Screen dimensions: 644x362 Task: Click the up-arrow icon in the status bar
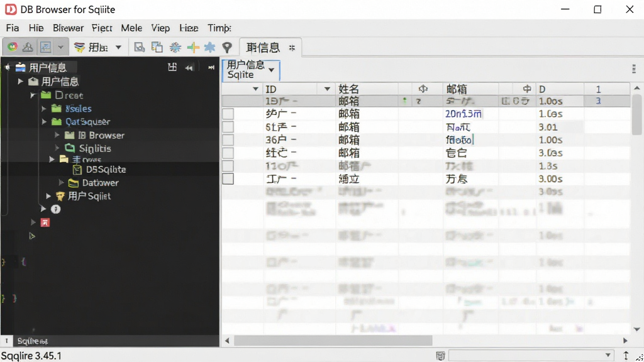pyautogui.click(x=626, y=356)
